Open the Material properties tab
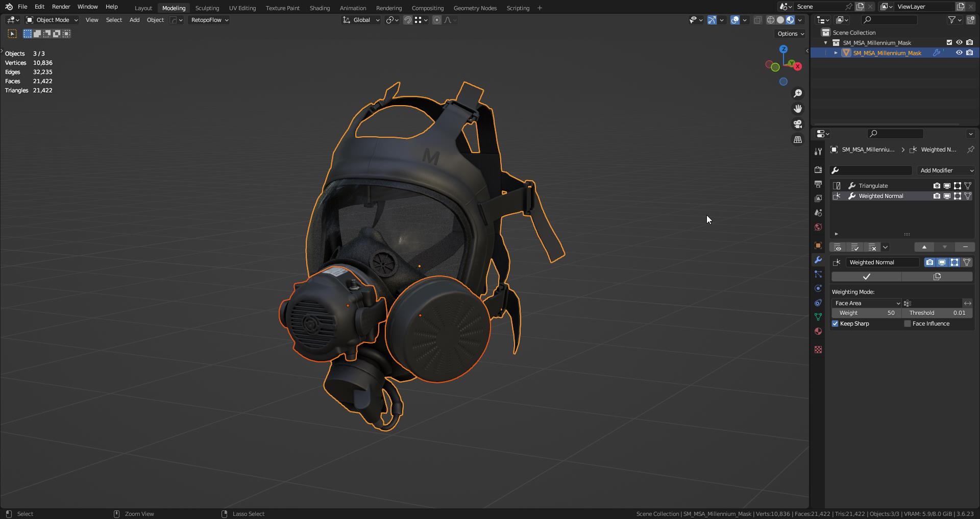The height and width of the screenshot is (519, 980). [818, 331]
